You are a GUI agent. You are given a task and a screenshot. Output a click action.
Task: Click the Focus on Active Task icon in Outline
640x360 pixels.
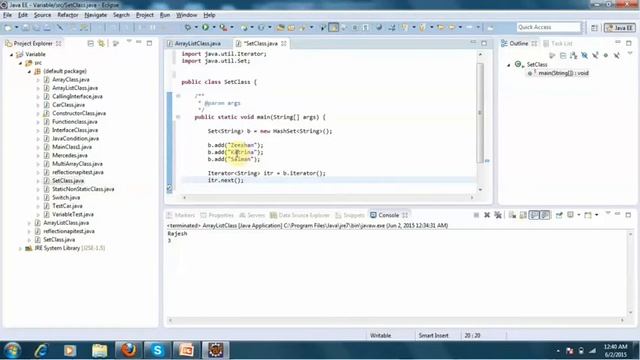click(551, 56)
